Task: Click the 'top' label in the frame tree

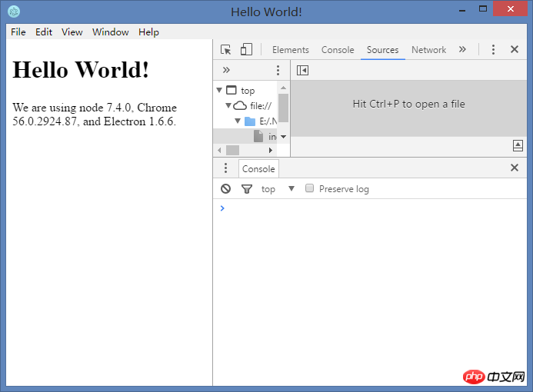Action: pos(248,91)
